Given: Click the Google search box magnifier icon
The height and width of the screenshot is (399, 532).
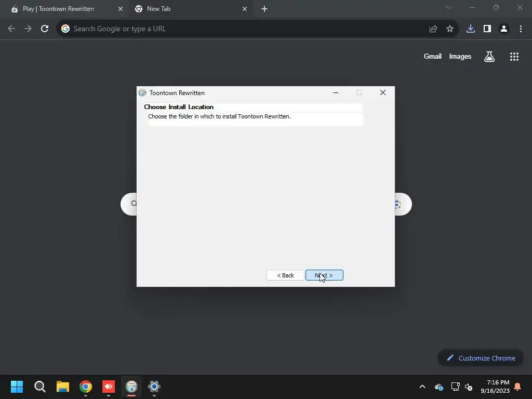Looking at the screenshot, I should (134, 204).
